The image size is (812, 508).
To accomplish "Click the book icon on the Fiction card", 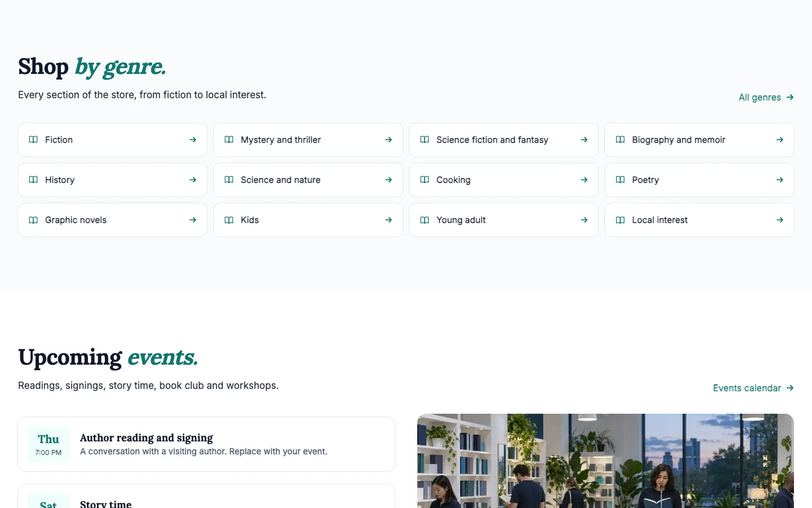I will pos(33,139).
